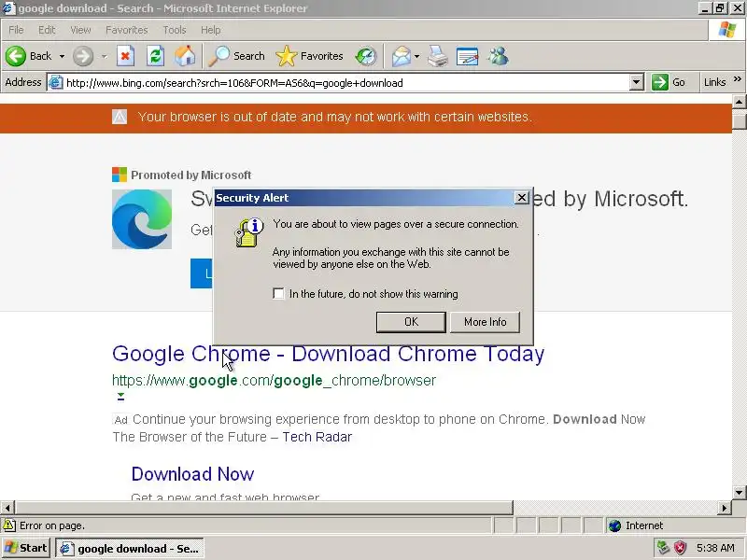Image resolution: width=747 pixels, height=560 pixels.
Task: Click the IE icon in title bar
Action: (x=8, y=8)
